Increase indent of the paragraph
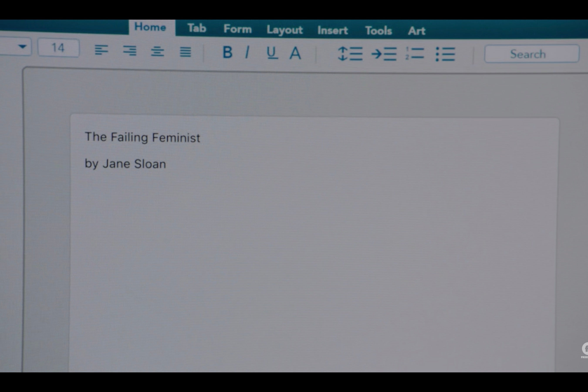Viewport: 588px width, 392px height. pos(384,54)
